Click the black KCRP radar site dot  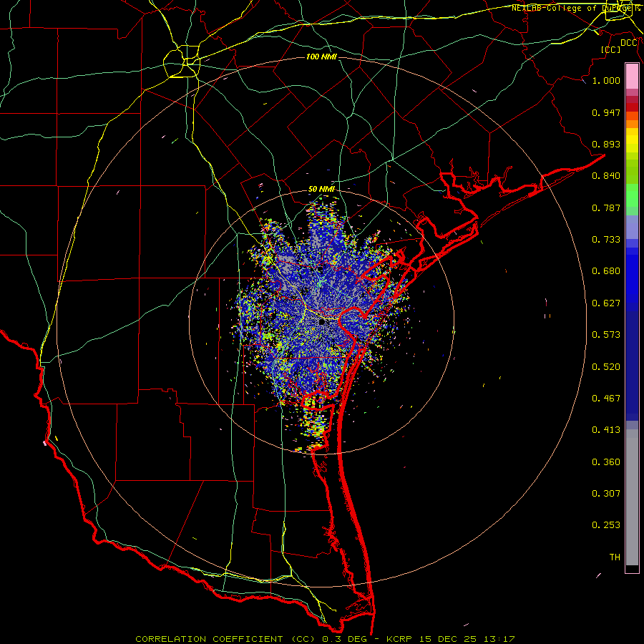coord(321,322)
